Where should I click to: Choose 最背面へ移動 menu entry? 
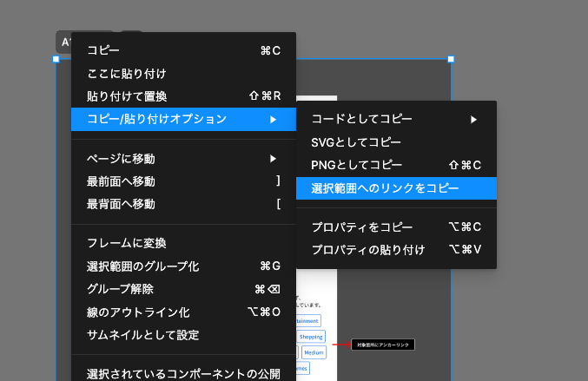183,204
